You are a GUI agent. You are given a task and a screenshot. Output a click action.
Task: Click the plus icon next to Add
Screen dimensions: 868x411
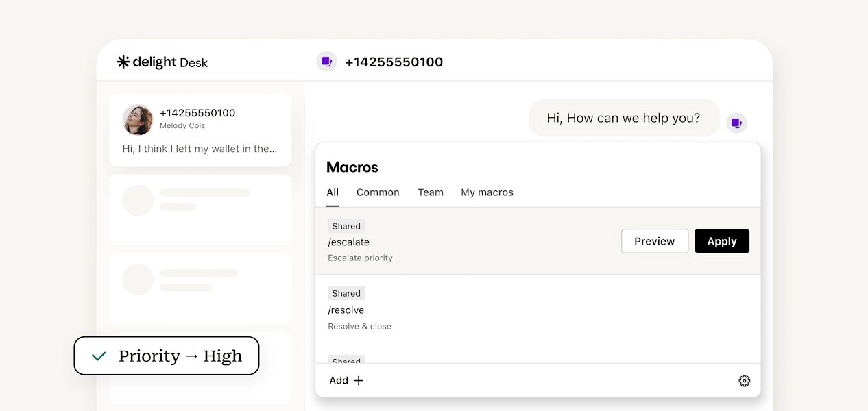click(358, 380)
